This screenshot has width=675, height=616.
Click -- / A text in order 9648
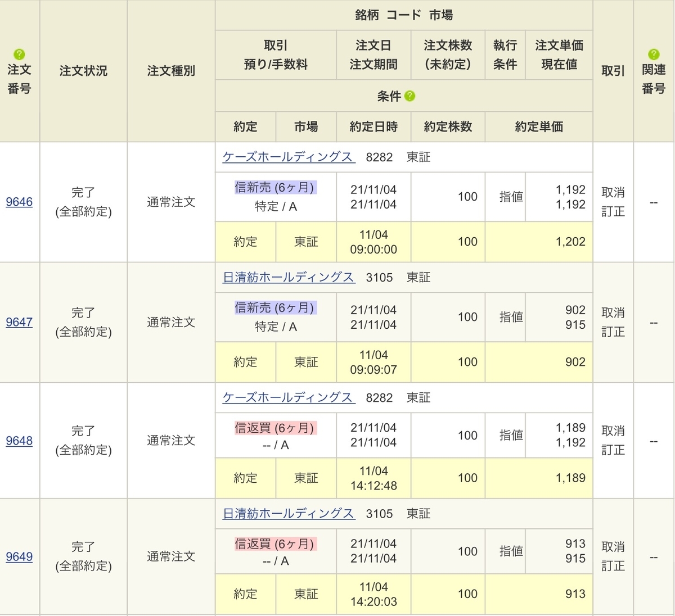tap(276, 445)
